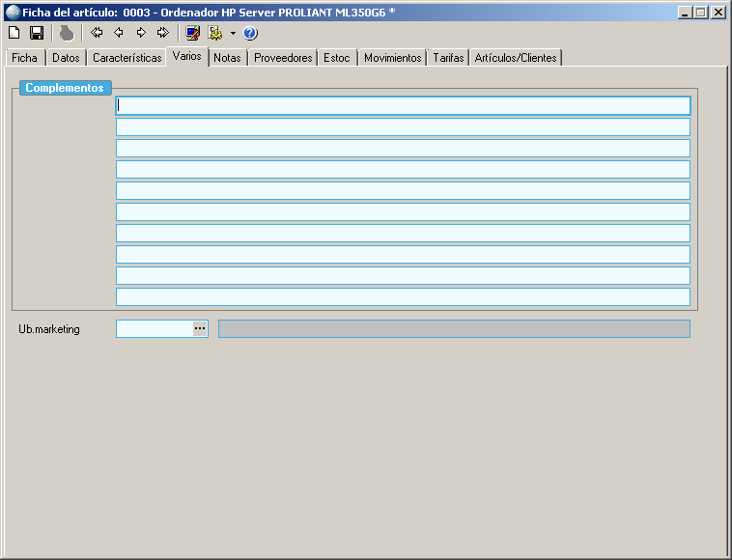Save the article with the floppy disk icon
Screen dimensions: 732x560
point(37,33)
